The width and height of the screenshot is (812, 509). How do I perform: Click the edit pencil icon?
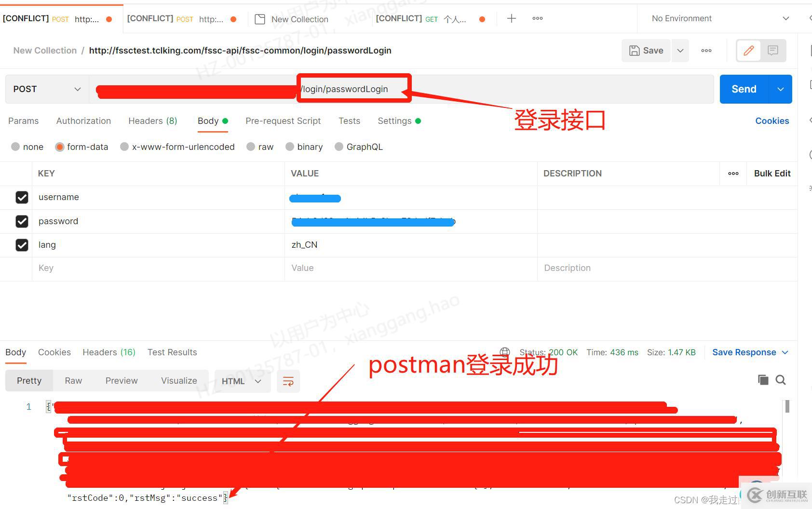[749, 51]
